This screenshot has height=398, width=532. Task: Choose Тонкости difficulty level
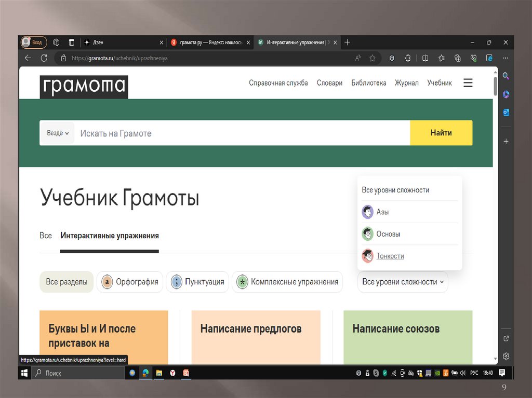pos(390,256)
